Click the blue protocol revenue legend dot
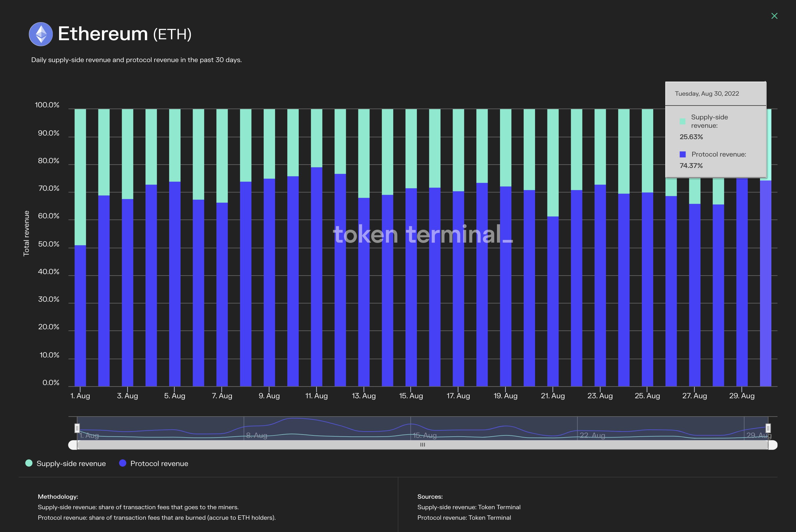The image size is (796, 532). [x=122, y=463]
